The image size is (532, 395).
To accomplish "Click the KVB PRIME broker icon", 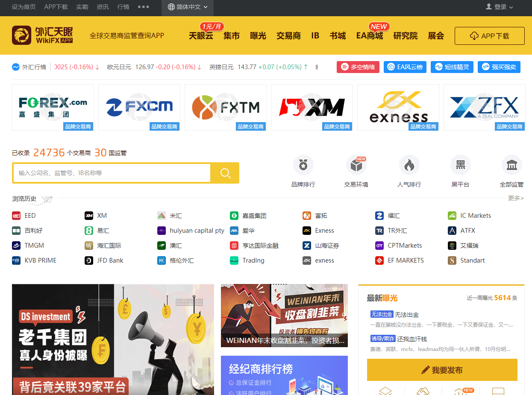I will [x=16, y=260].
